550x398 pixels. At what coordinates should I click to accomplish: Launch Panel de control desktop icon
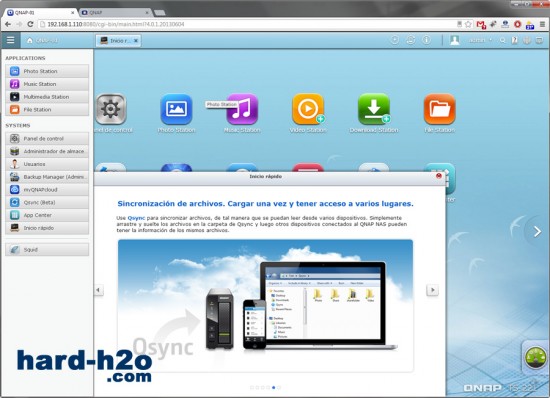pos(111,109)
